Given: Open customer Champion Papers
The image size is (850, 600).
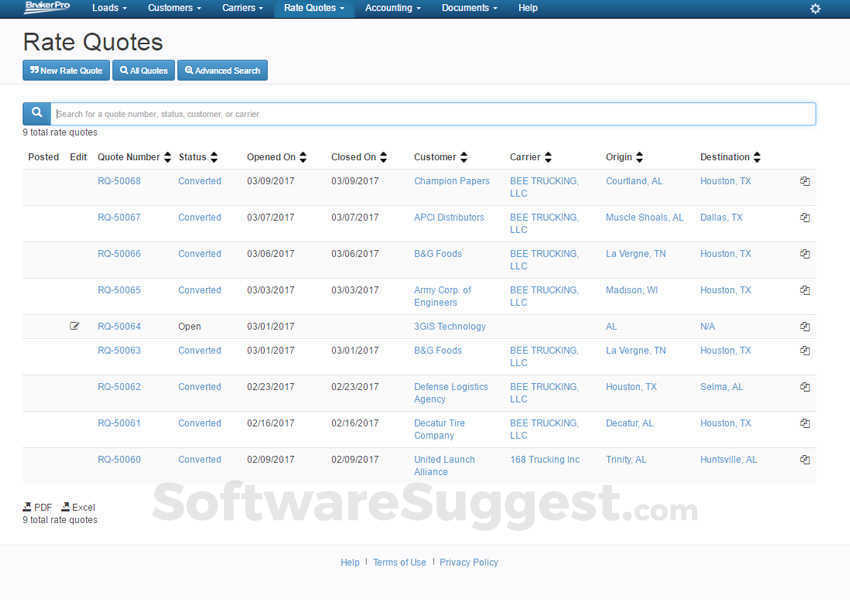Looking at the screenshot, I should click(452, 181).
